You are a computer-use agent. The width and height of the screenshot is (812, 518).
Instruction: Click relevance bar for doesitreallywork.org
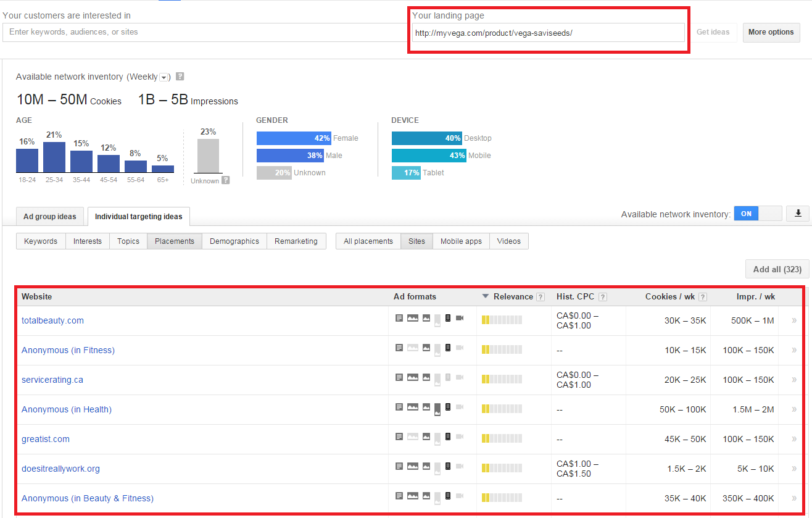click(x=502, y=468)
